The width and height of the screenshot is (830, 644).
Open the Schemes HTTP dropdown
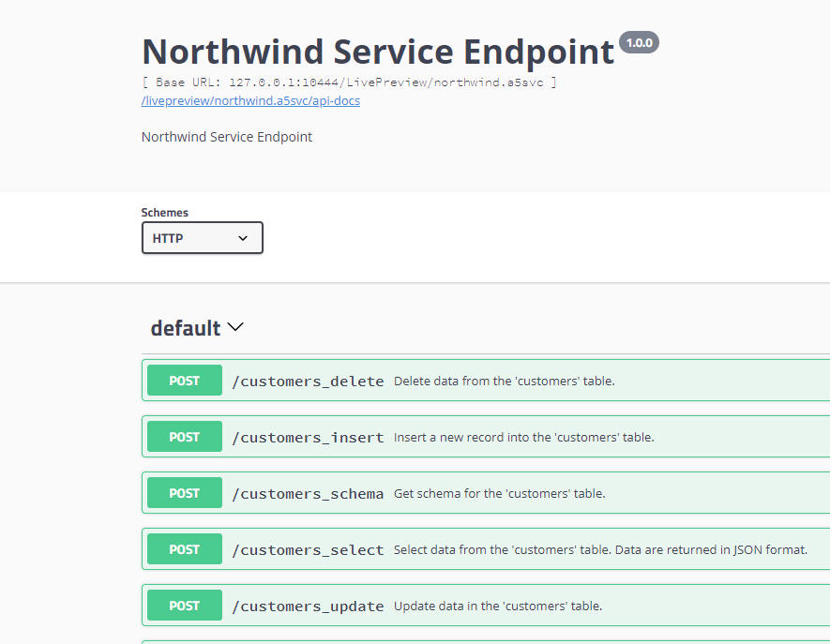click(203, 237)
